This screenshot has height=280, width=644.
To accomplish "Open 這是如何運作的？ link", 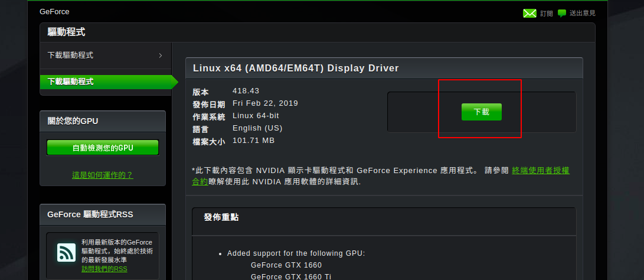I will pyautogui.click(x=103, y=175).
